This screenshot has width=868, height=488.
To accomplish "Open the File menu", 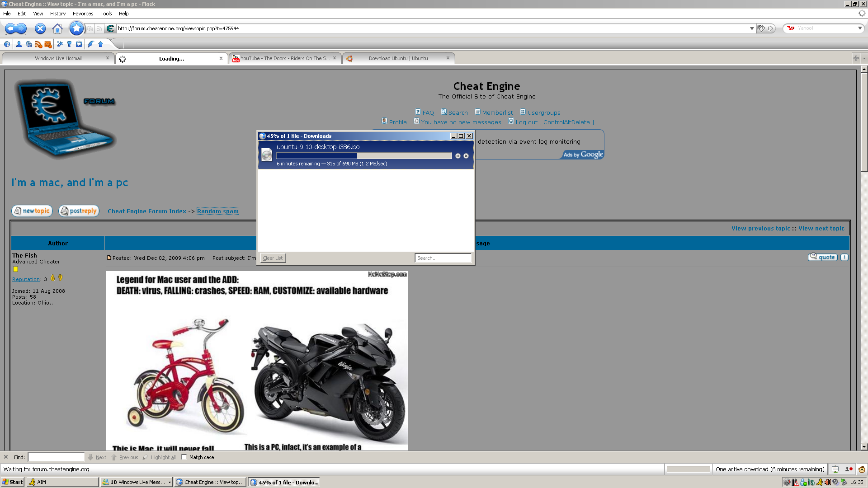I will pyautogui.click(x=7, y=14).
